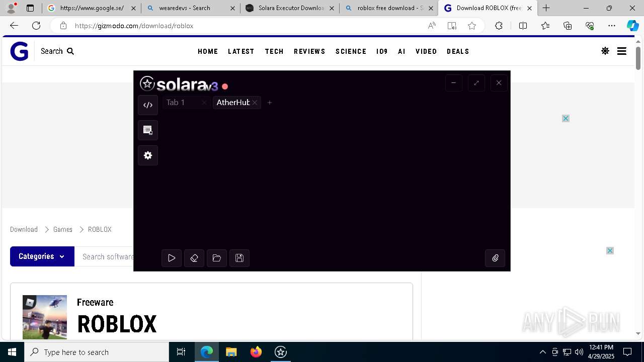
Task: Switch to the AtherHub tab in Solara
Action: pos(233,103)
